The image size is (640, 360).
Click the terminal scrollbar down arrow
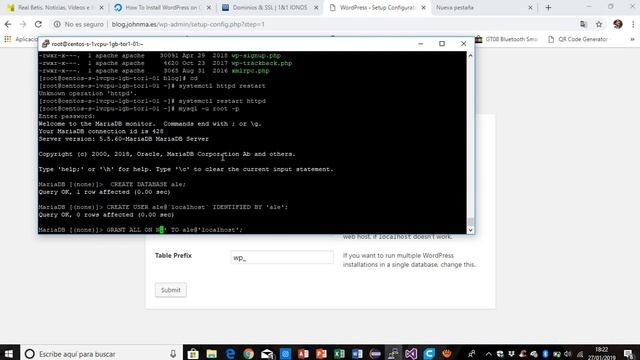point(470,230)
